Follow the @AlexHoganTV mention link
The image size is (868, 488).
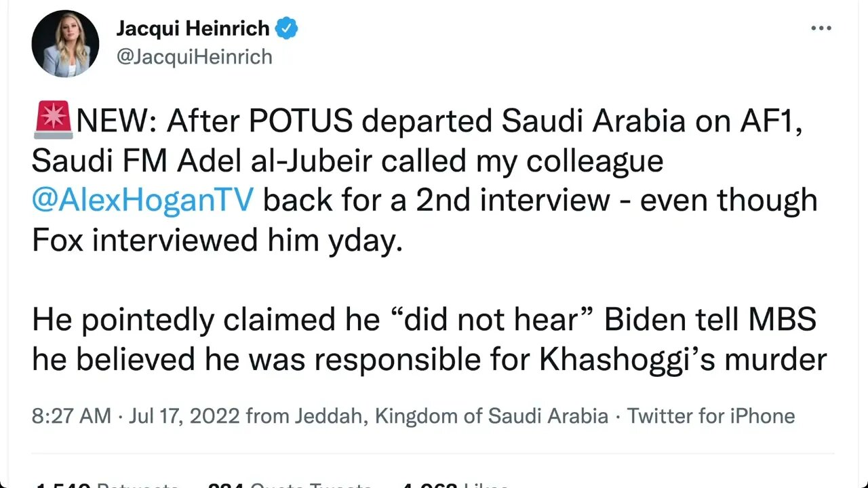pyautogui.click(x=143, y=201)
